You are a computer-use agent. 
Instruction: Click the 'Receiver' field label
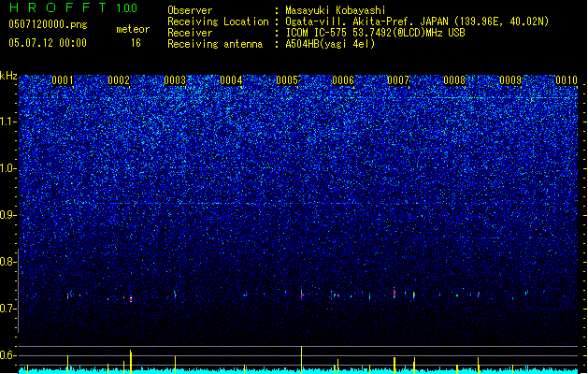[x=190, y=33]
